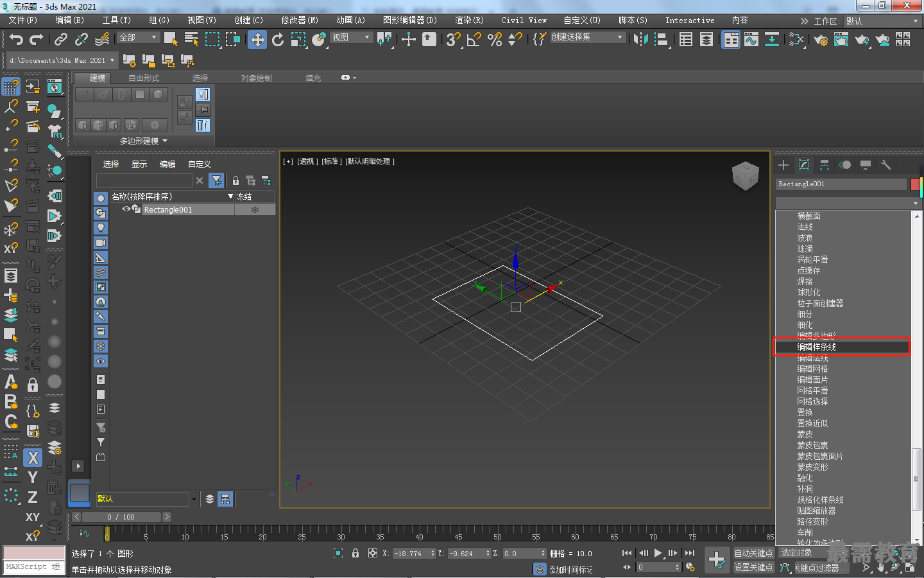Viewport: 924px width, 578px height.
Task: Switch to 自由形式 ribbon tab
Action: 144,78
